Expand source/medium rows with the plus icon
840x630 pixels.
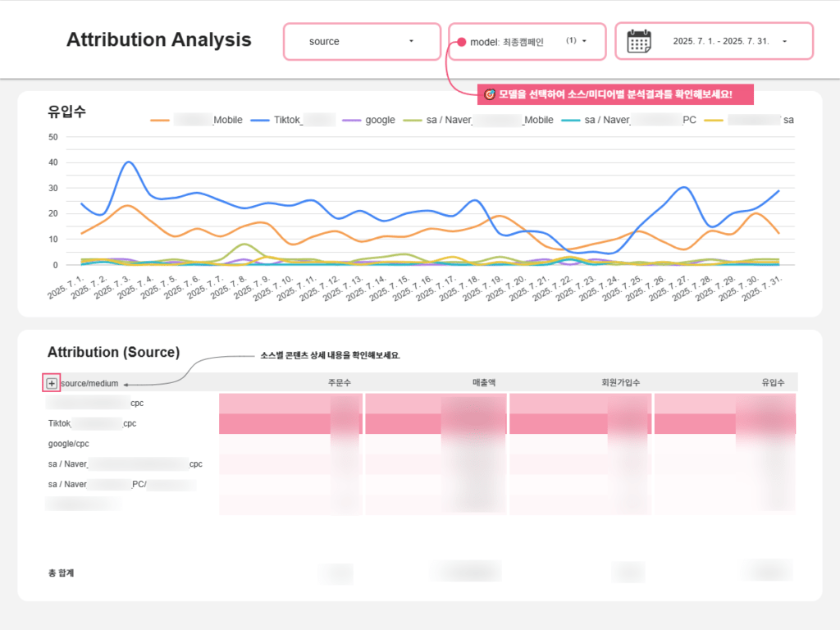point(52,383)
